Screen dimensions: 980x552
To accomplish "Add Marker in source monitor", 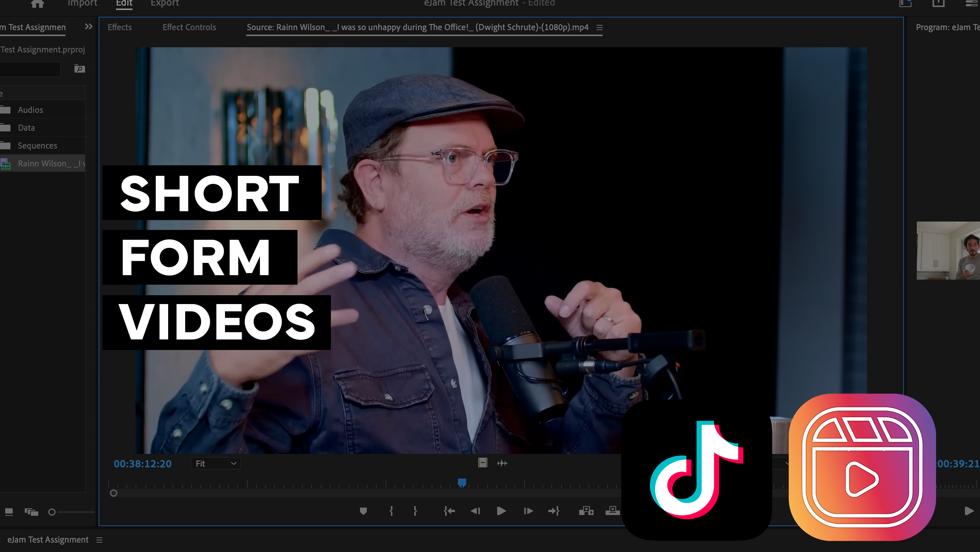I will coord(363,511).
